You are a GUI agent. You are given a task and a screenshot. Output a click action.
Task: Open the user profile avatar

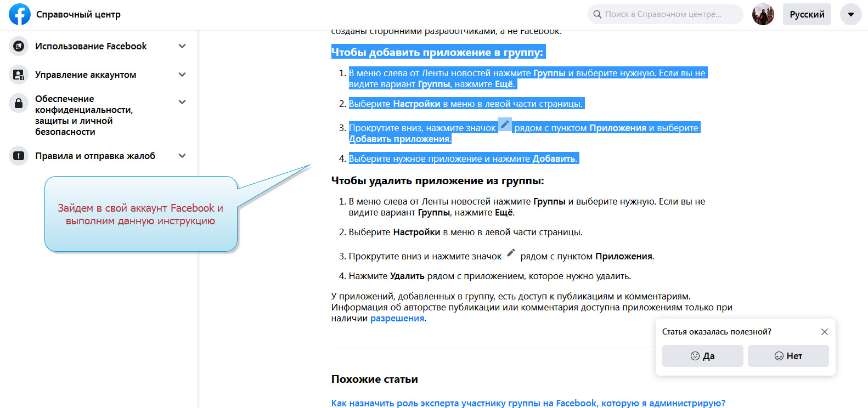click(x=763, y=14)
